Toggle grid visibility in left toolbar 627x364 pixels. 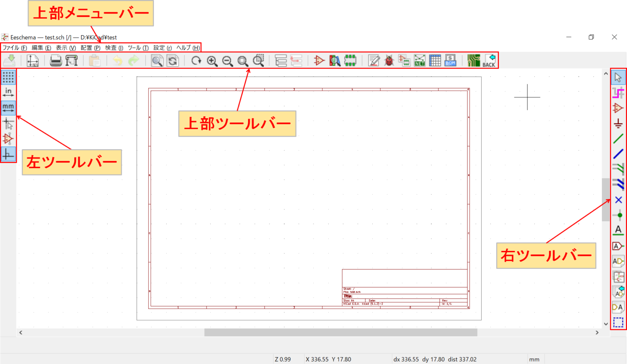(8, 78)
